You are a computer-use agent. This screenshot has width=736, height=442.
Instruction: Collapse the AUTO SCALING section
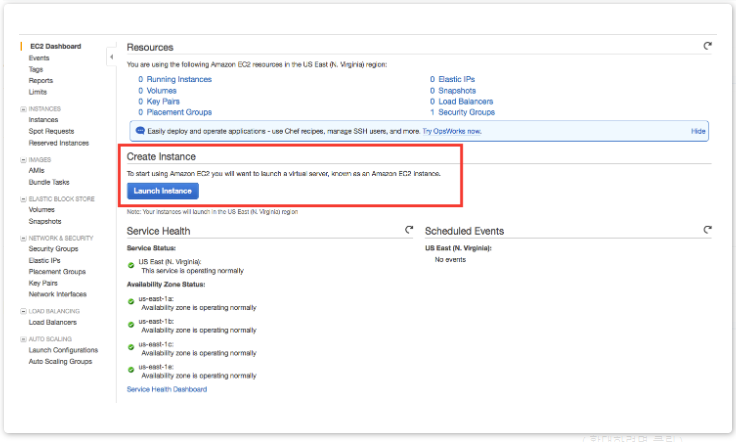23,339
